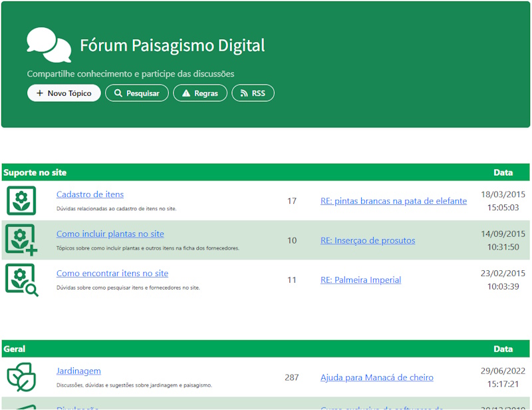Click the Como incluir plantas flower-plus icon
Viewport: 532px width, 410px height.
pos(21,240)
